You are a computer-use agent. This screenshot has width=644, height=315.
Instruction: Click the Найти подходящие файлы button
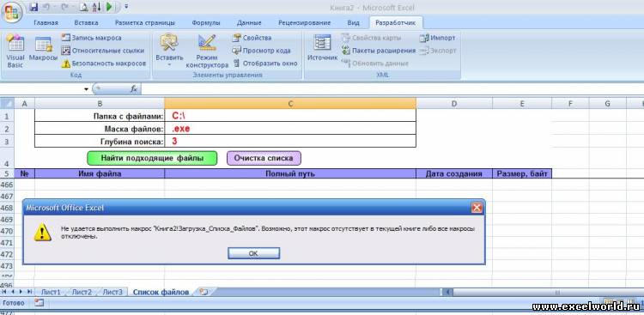pos(152,158)
